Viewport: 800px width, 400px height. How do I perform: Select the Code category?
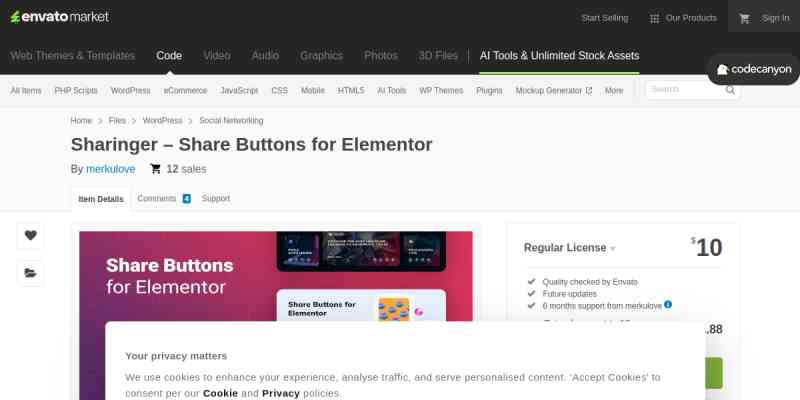point(169,56)
